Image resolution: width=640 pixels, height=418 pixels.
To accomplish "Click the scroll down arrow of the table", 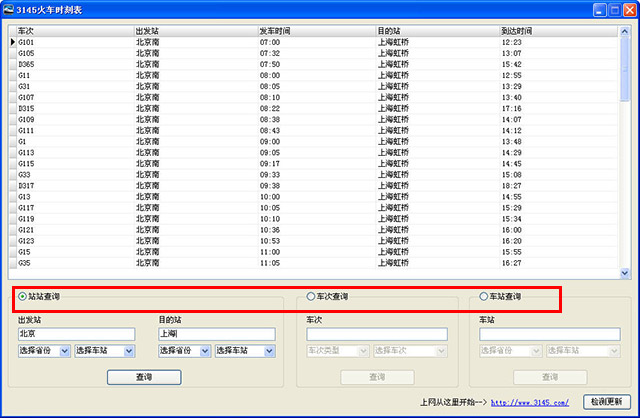I will pyautogui.click(x=624, y=273).
